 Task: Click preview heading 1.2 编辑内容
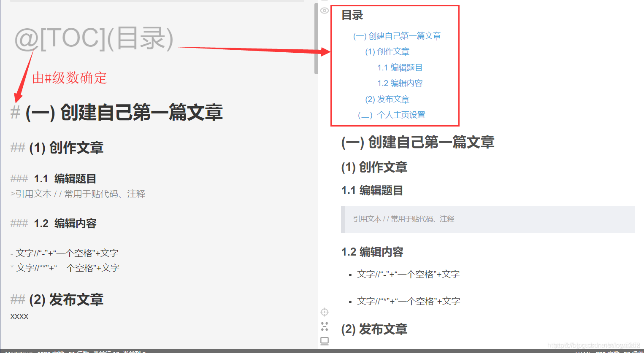pyautogui.click(x=372, y=252)
